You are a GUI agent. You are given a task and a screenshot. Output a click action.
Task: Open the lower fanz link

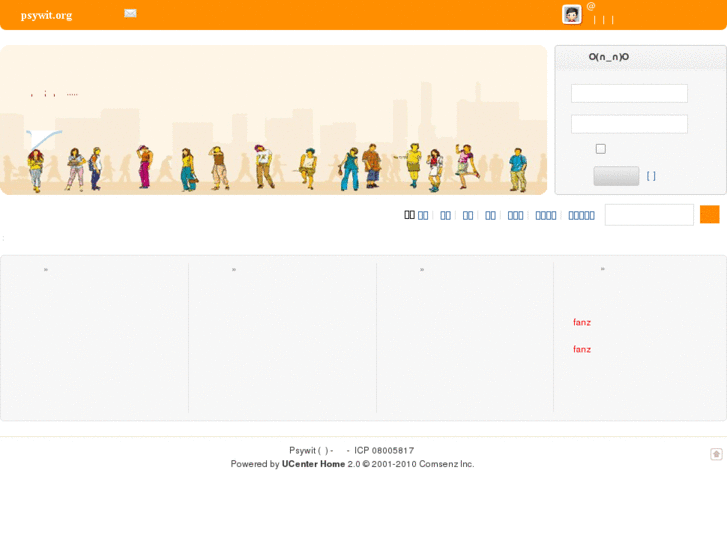pyautogui.click(x=582, y=349)
